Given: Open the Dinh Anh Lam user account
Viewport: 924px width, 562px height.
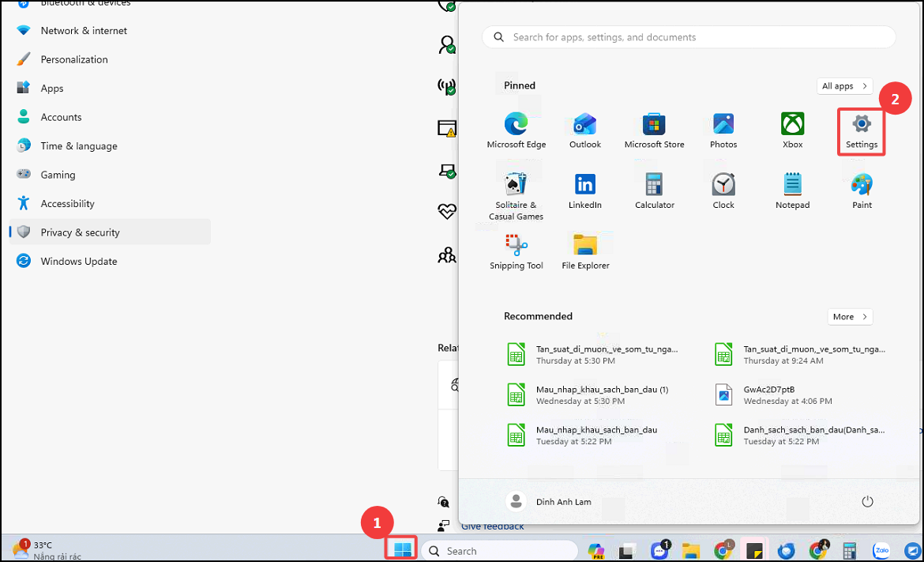Looking at the screenshot, I should [x=549, y=501].
